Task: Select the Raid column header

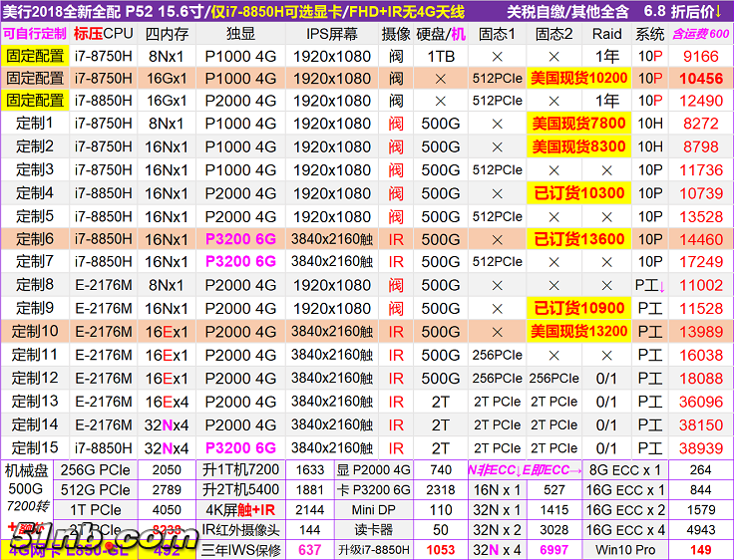Action: (606, 33)
